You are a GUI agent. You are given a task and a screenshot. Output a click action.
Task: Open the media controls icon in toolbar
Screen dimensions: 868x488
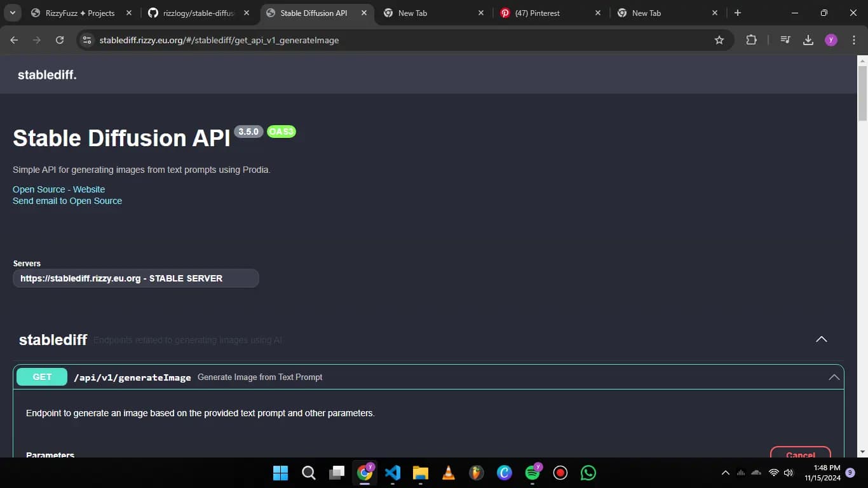pos(785,40)
